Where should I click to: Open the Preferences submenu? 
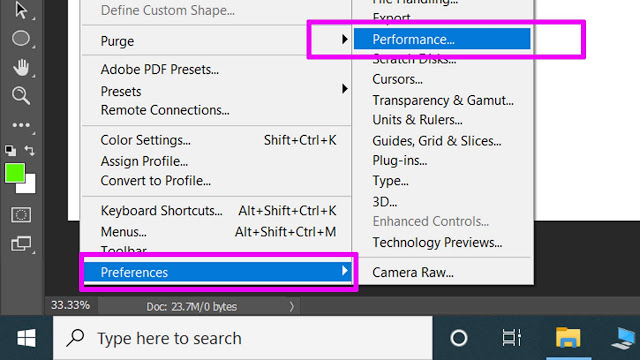click(218, 272)
